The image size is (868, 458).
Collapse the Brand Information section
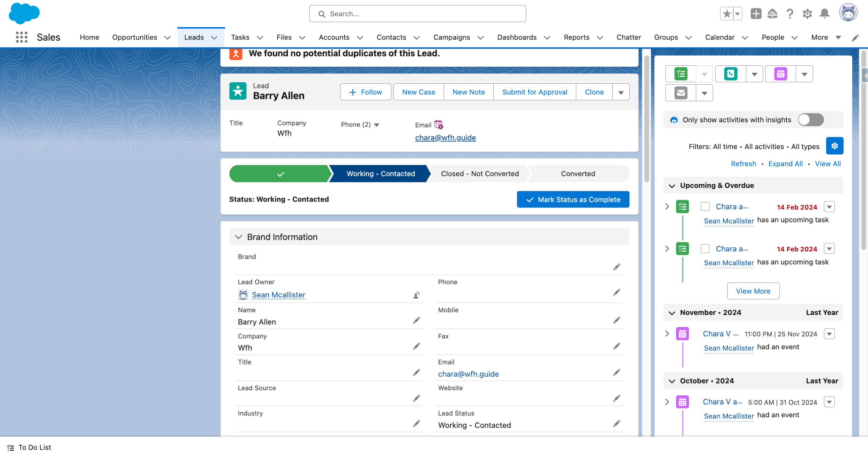click(239, 237)
